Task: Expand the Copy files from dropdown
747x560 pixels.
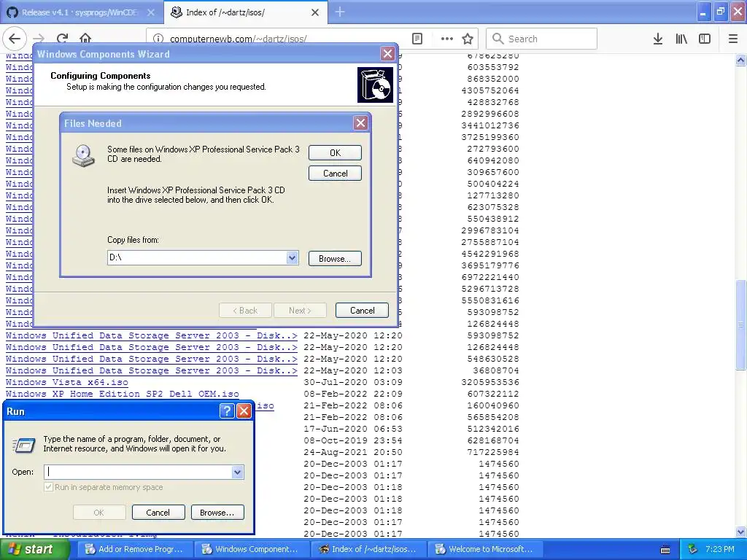Action: 292,257
